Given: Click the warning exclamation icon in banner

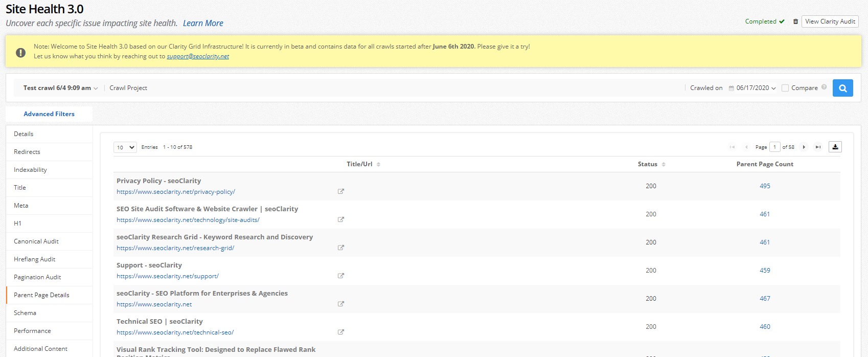Looking at the screenshot, I should click(21, 53).
